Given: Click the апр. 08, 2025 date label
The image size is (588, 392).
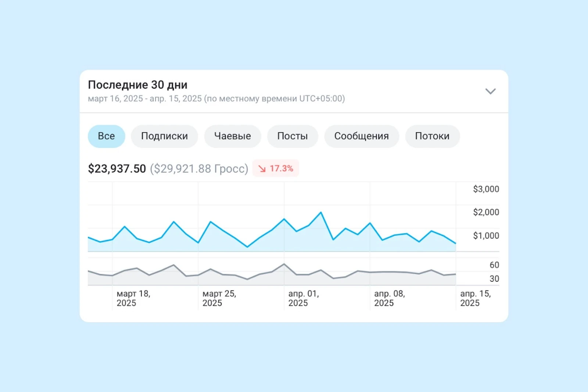Looking at the screenshot, I should click(x=390, y=298).
